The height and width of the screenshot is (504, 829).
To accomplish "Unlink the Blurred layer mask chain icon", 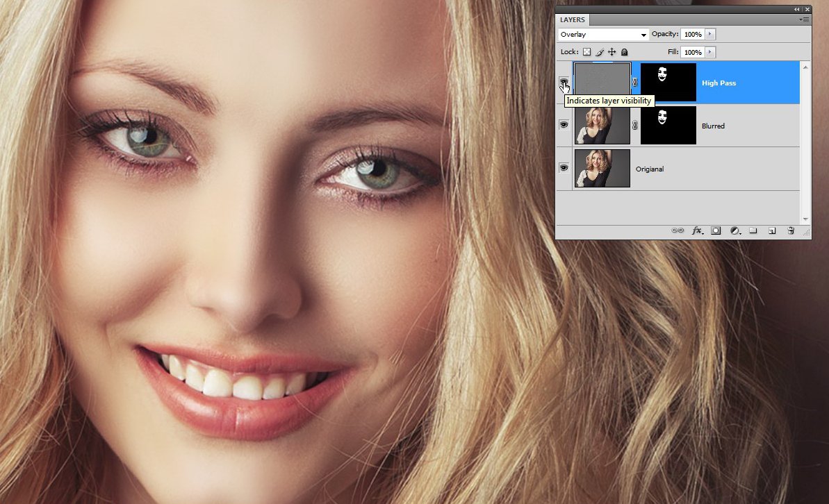I will pos(635,125).
